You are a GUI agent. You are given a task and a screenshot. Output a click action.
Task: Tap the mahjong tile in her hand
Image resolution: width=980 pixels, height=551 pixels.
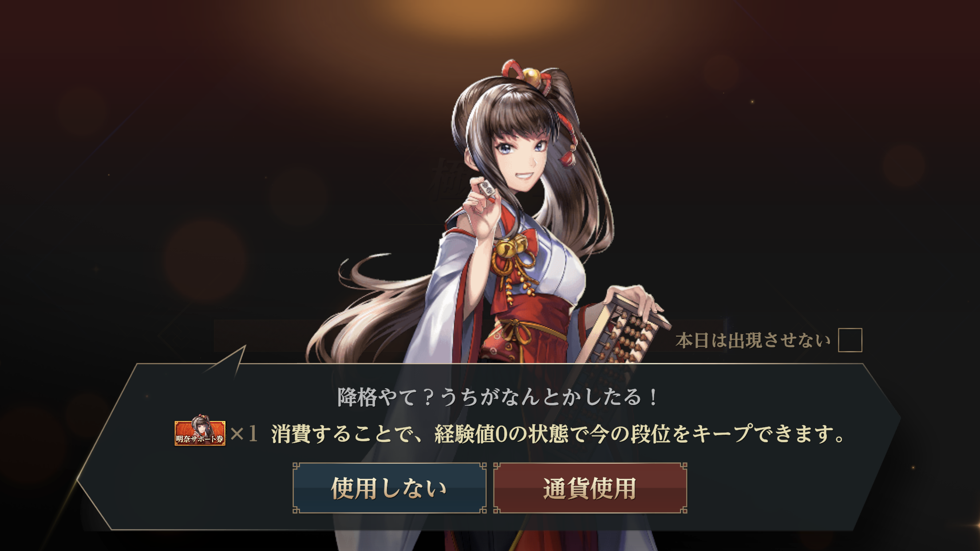pyautogui.click(x=487, y=189)
